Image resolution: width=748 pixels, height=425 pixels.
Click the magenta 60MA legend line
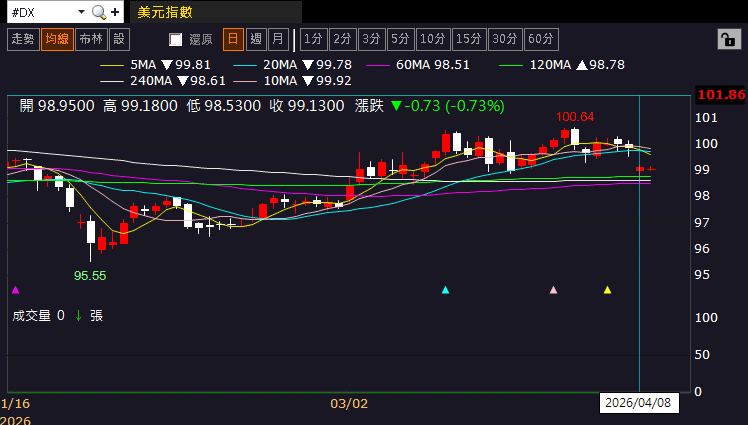(x=378, y=65)
